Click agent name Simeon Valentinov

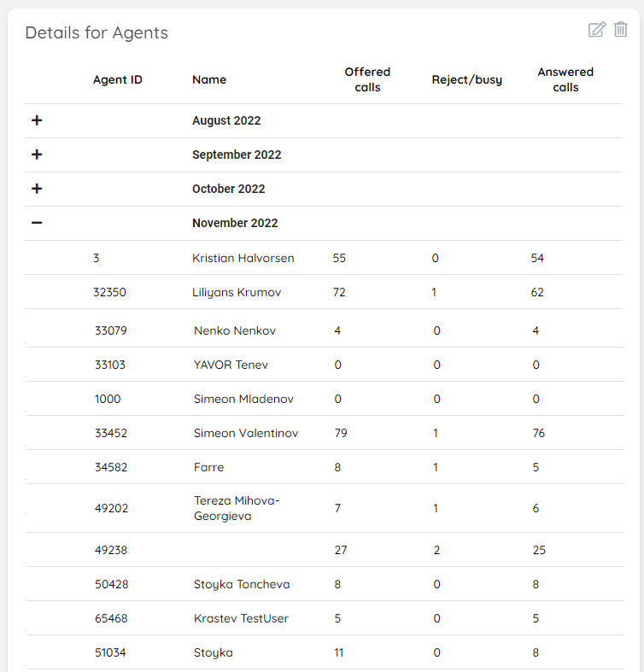pos(246,433)
